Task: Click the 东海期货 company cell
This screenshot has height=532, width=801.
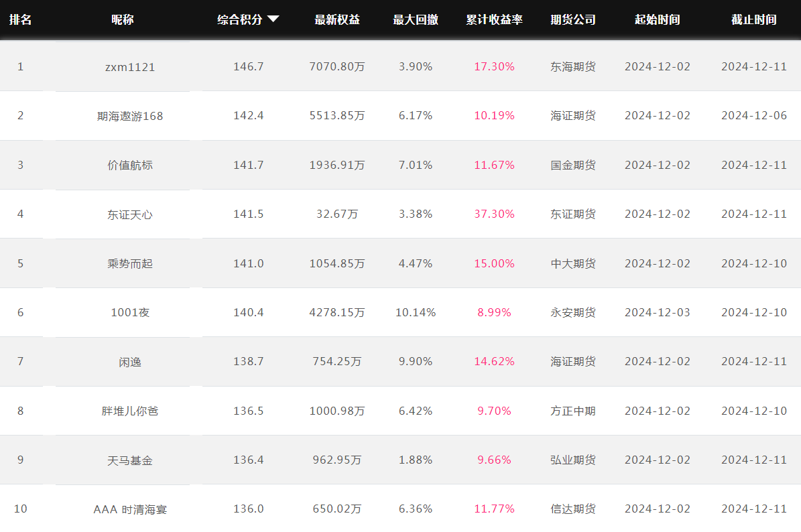Action: 572,66
